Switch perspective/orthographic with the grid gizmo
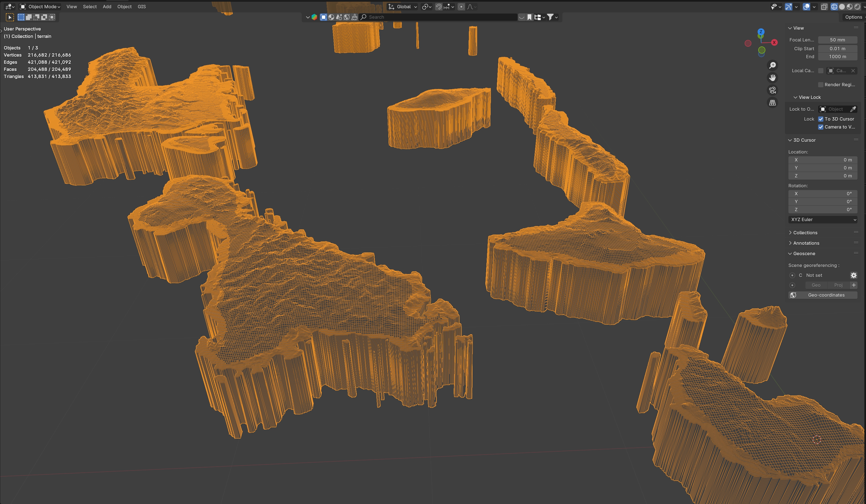This screenshot has height=504, width=866. click(x=772, y=103)
